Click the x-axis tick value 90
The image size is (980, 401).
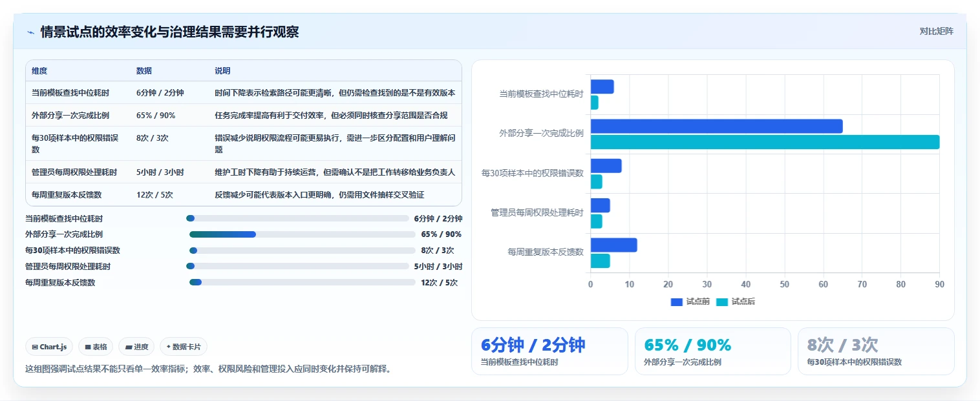(x=939, y=284)
